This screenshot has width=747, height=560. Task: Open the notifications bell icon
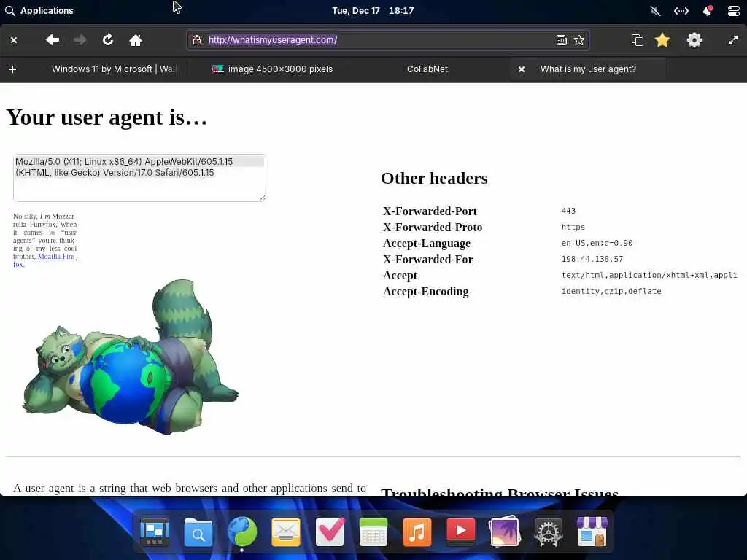coord(708,10)
